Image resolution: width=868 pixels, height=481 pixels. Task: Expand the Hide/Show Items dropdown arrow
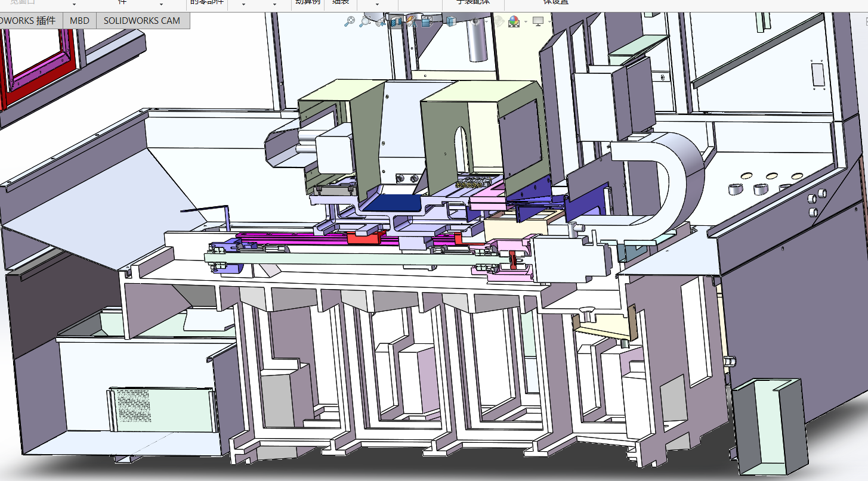click(487, 22)
